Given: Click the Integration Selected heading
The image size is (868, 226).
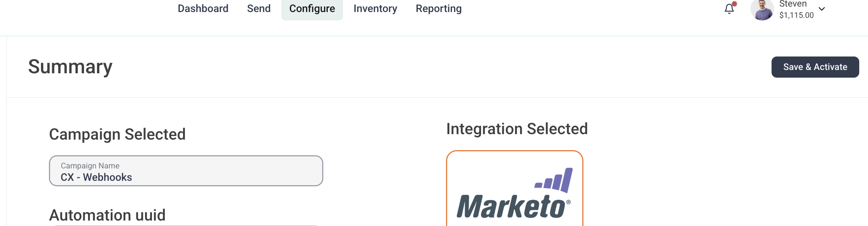Looking at the screenshot, I should [x=517, y=129].
